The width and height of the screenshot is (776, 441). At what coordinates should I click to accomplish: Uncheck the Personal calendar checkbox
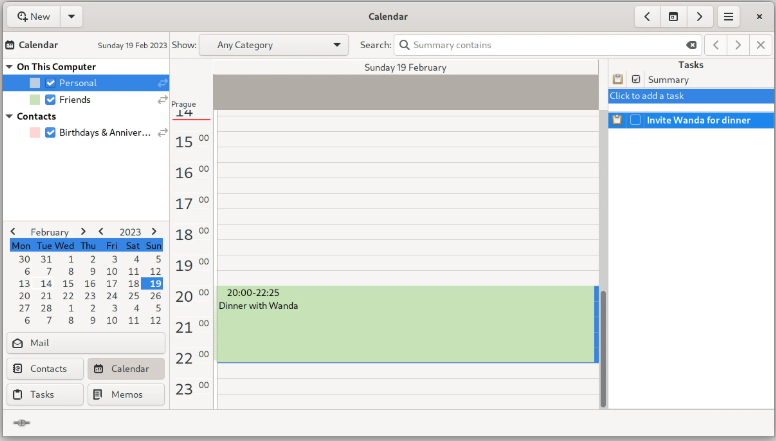[51, 83]
